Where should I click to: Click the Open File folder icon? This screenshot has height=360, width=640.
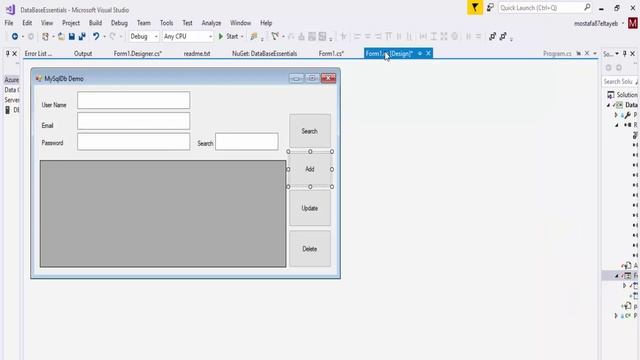[x=61, y=36]
